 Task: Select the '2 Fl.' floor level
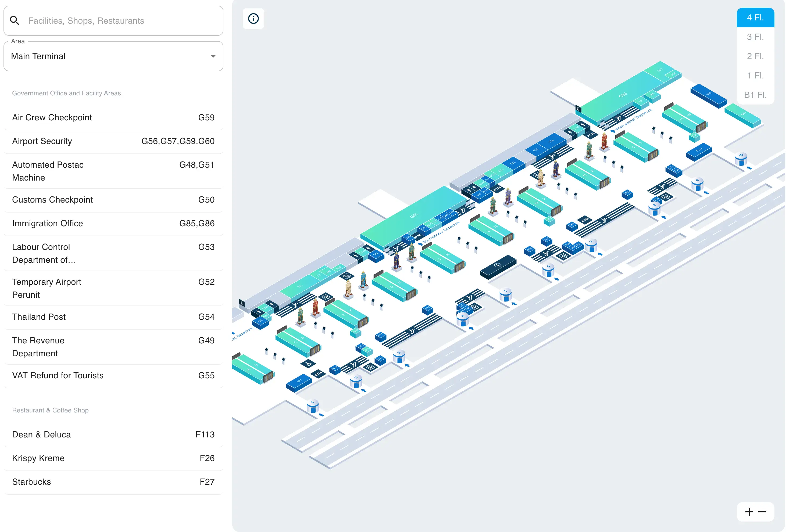tap(755, 56)
